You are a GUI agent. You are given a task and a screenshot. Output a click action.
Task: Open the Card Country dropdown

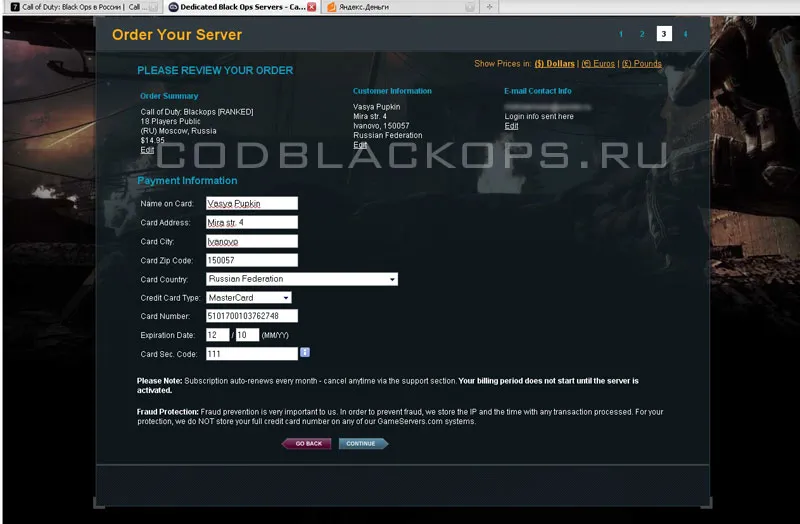302,279
